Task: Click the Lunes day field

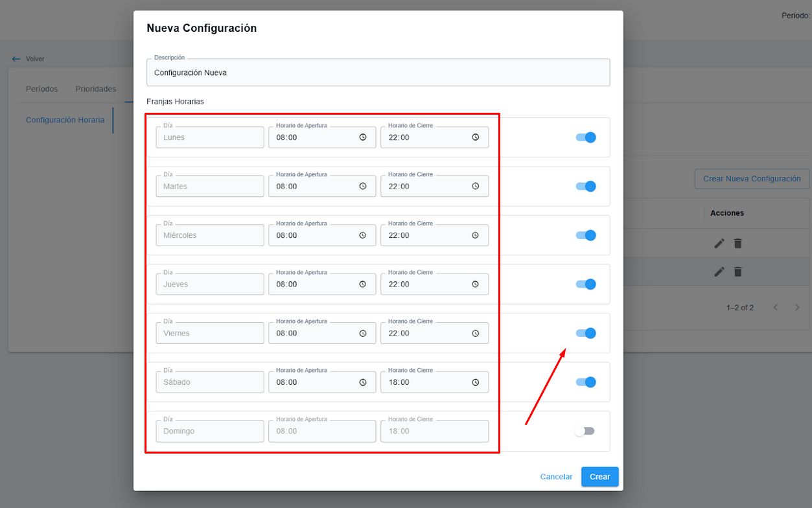Action: [x=210, y=137]
